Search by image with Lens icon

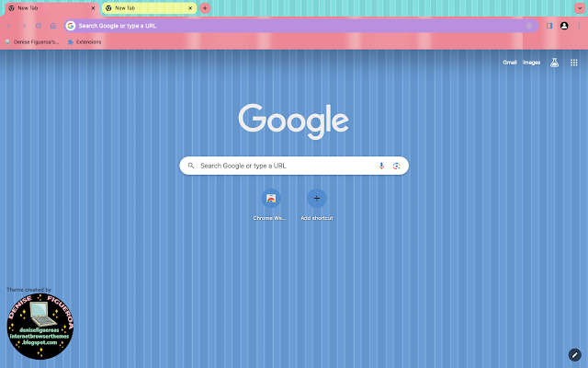(x=396, y=166)
